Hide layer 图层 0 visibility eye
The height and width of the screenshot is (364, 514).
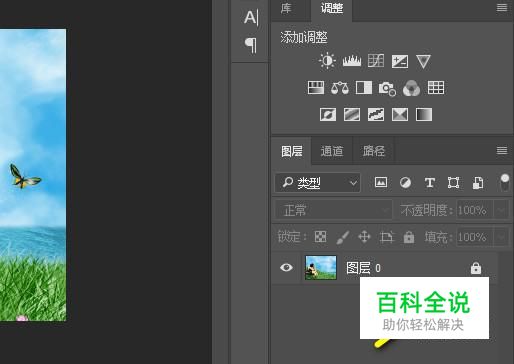coord(286,267)
